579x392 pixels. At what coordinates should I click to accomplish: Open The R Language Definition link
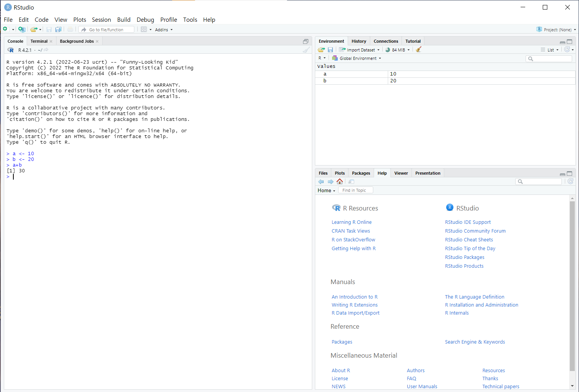click(475, 297)
